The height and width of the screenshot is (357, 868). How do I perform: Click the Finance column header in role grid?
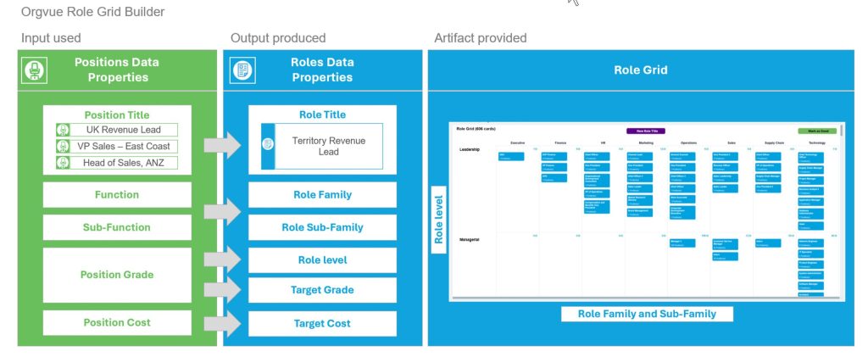(560, 142)
